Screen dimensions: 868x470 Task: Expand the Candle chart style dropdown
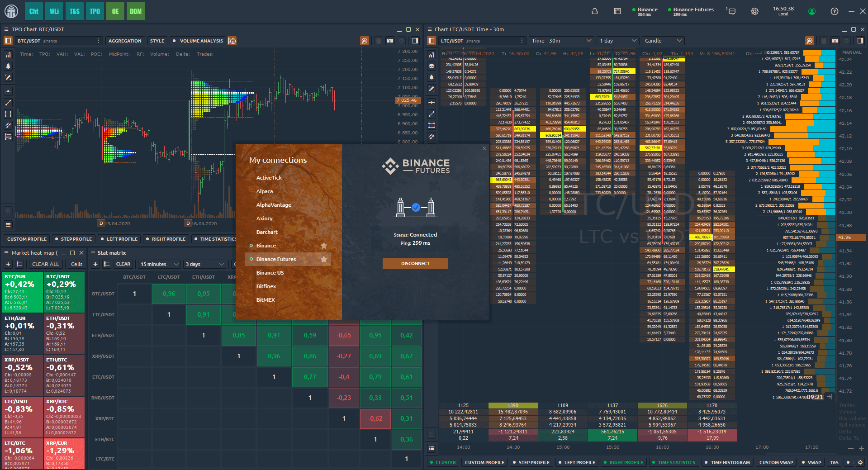[x=663, y=41]
